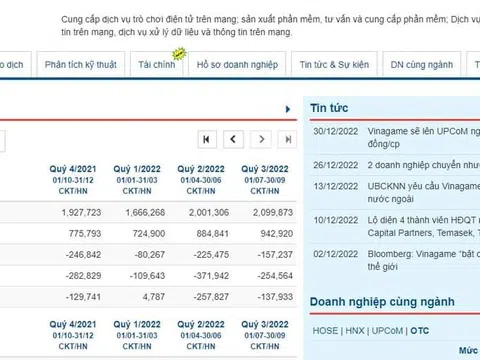Click the value 942,920
Screen dimensions: 480x360
coord(277,233)
